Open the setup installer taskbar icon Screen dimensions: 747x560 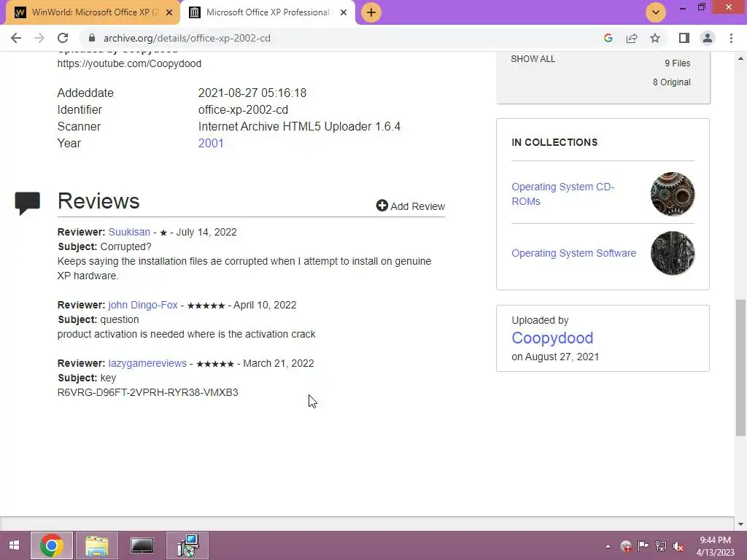point(187,545)
